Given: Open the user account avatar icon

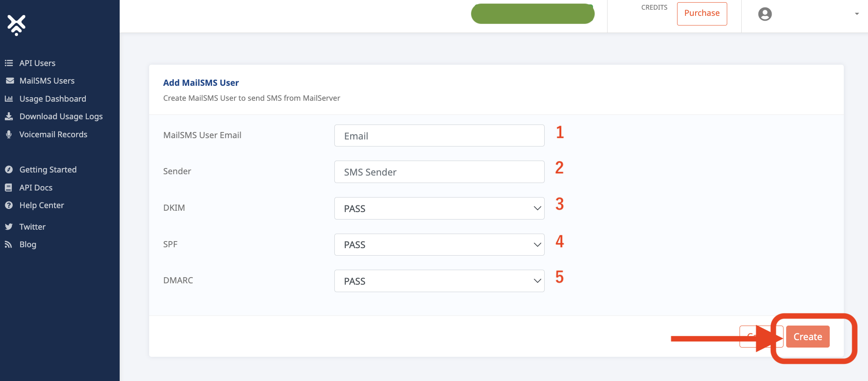Looking at the screenshot, I should coord(765,14).
